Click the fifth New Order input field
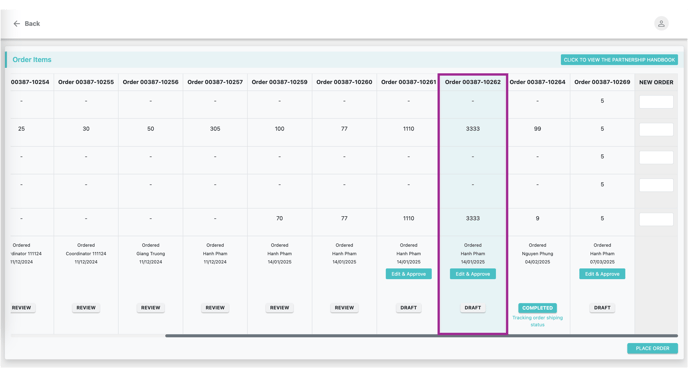Image resolution: width=688 pixels, height=368 pixels. click(656, 219)
